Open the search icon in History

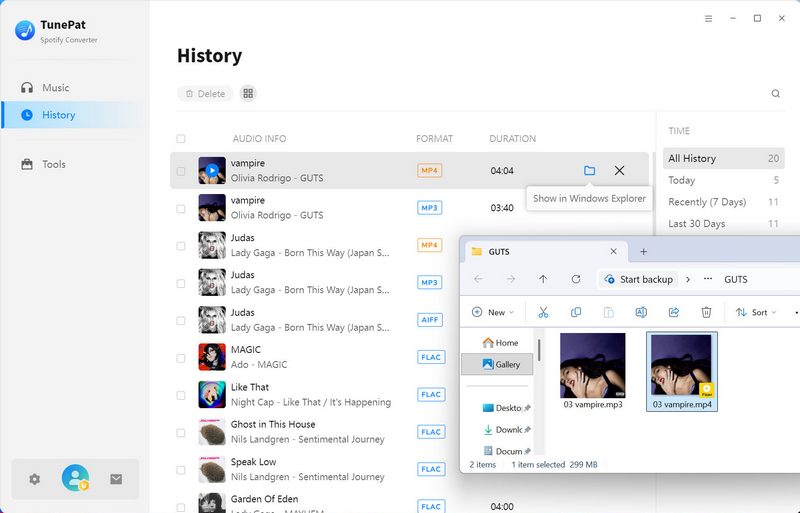[x=775, y=94]
